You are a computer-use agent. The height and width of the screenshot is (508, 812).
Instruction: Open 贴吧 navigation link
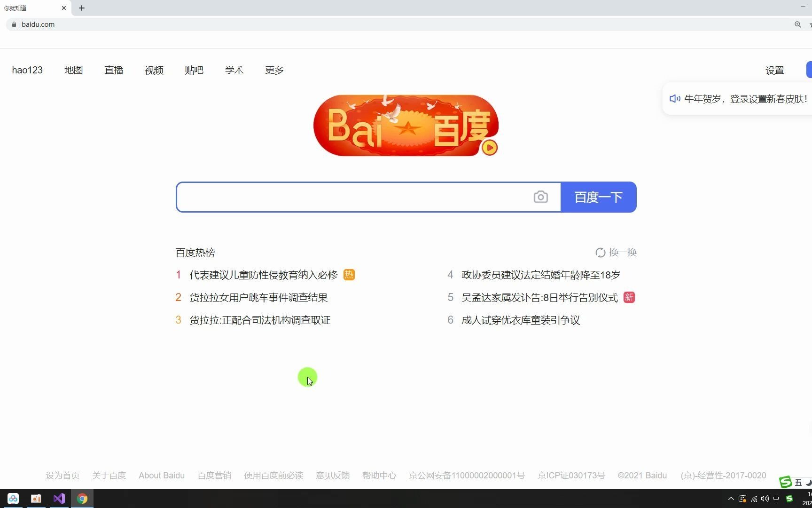[x=194, y=70]
